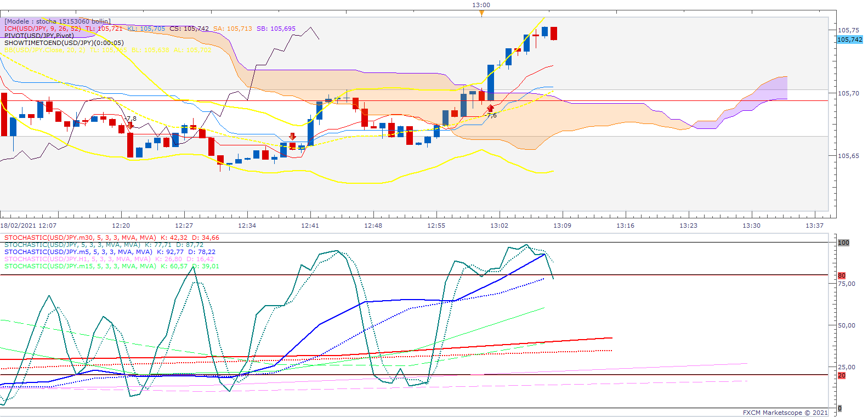Click the Modele : stocha 15153060 bollin title
Screen dimensions: 868x417
point(58,21)
